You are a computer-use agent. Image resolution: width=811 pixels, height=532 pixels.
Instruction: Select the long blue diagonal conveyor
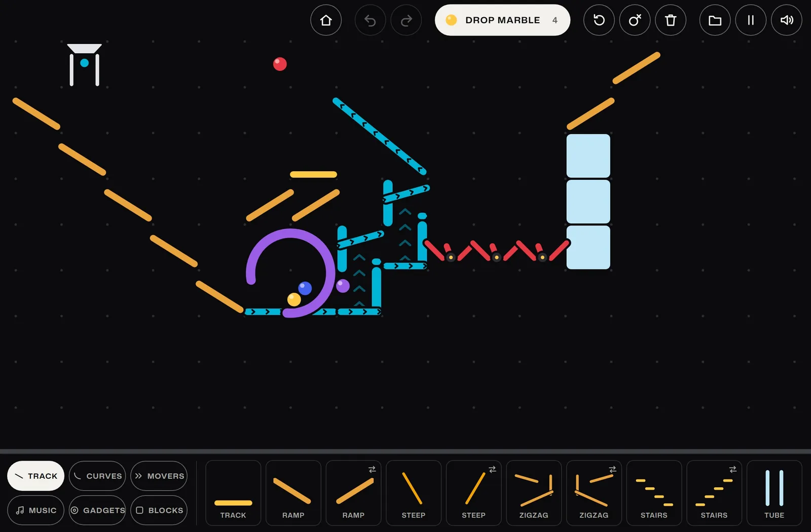380,136
